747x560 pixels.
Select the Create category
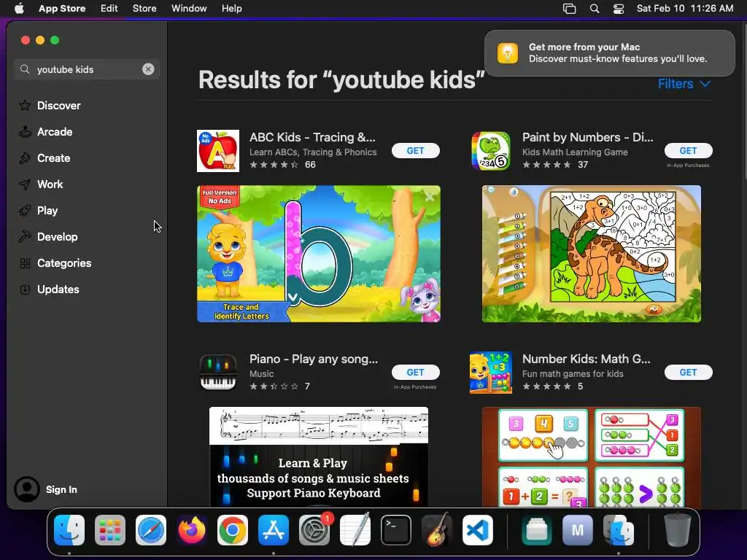[x=44, y=158]
